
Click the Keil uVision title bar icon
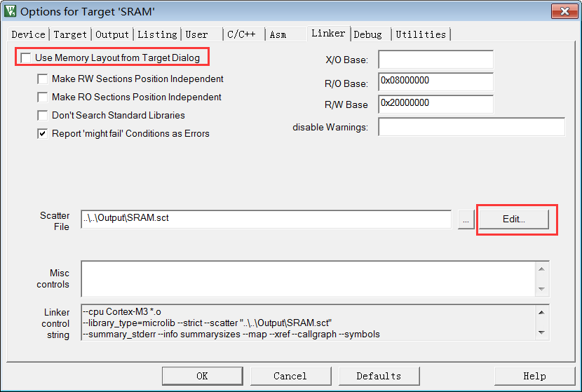[11, 11]
